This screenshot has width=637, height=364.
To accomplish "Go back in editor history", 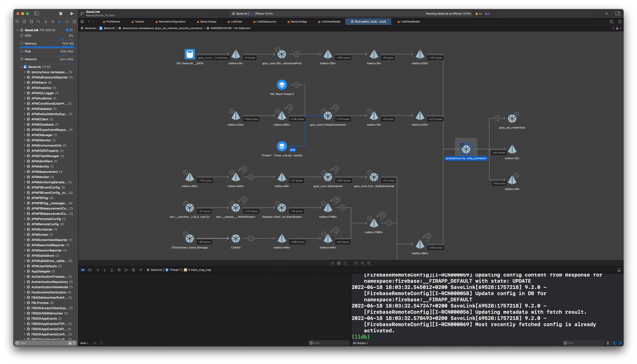I will [x=89, y=22].
